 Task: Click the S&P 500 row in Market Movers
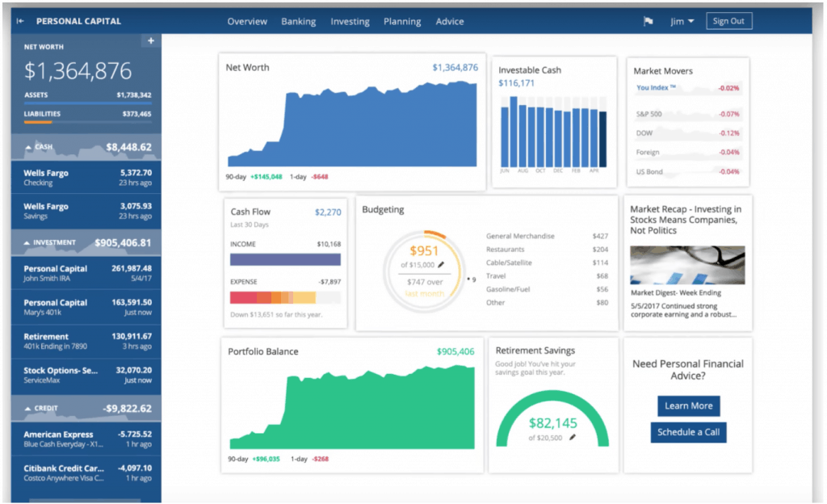688,114
